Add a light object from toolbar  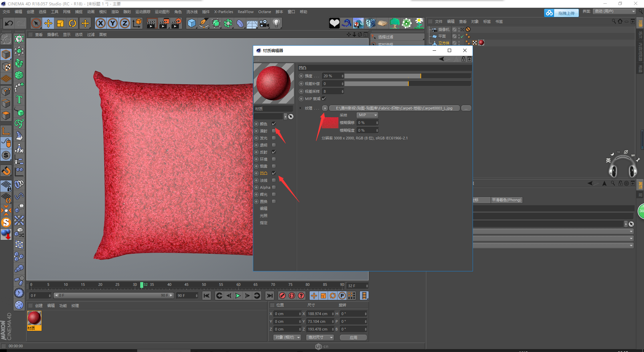pyautogui.click(x=276, y=23)
